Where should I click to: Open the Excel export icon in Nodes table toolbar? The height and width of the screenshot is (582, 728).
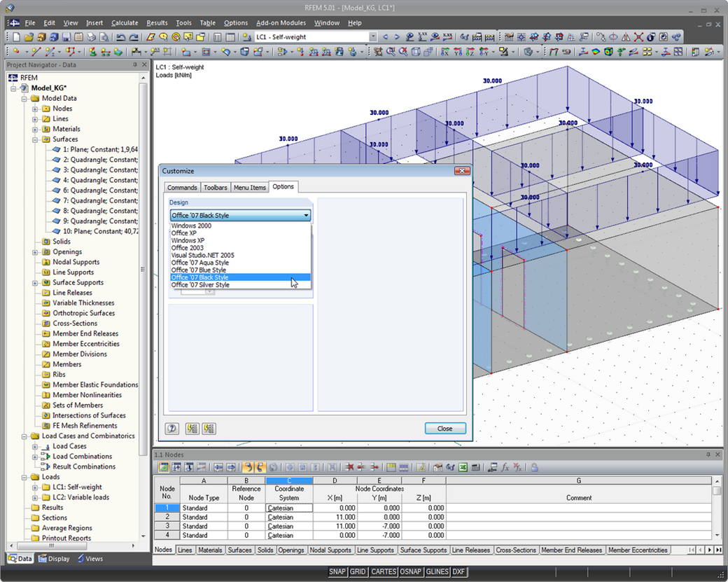point(461,467)
